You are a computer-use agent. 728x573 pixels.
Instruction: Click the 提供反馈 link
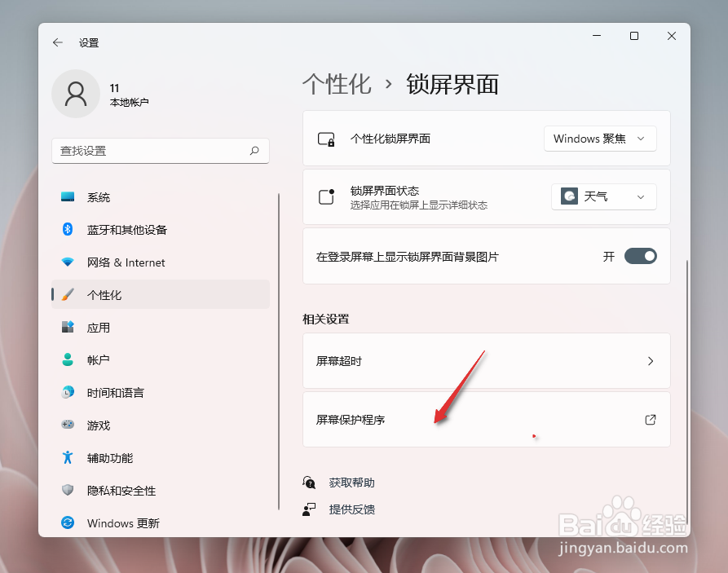(351, 509)
